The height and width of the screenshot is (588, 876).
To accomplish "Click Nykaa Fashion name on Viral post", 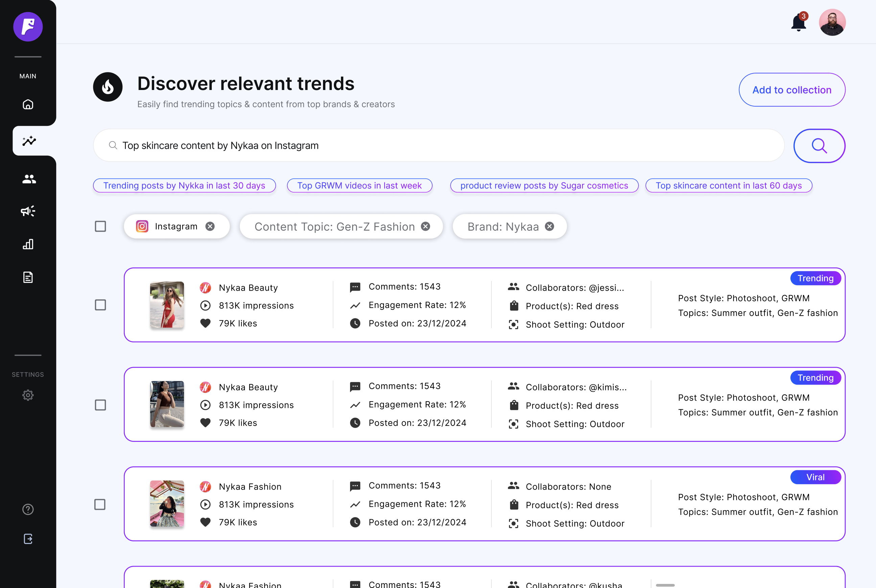I will pos(250,487).
